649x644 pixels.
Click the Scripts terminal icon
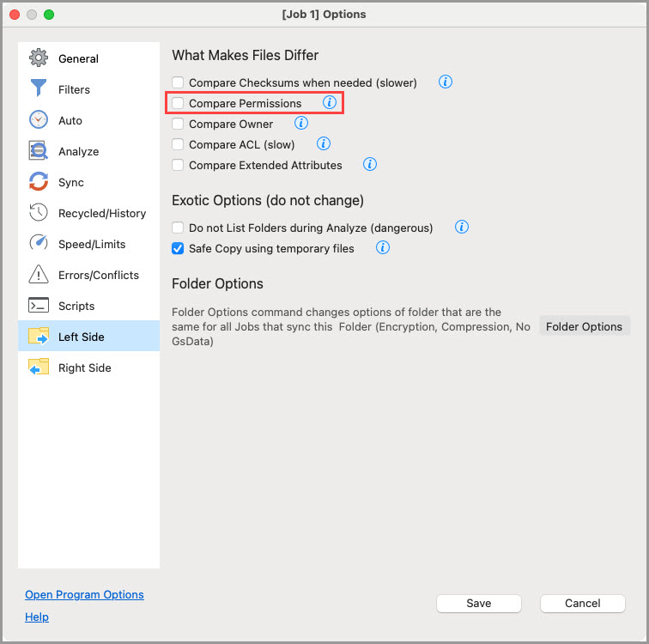pyautogui.click(x=39, y=306)
